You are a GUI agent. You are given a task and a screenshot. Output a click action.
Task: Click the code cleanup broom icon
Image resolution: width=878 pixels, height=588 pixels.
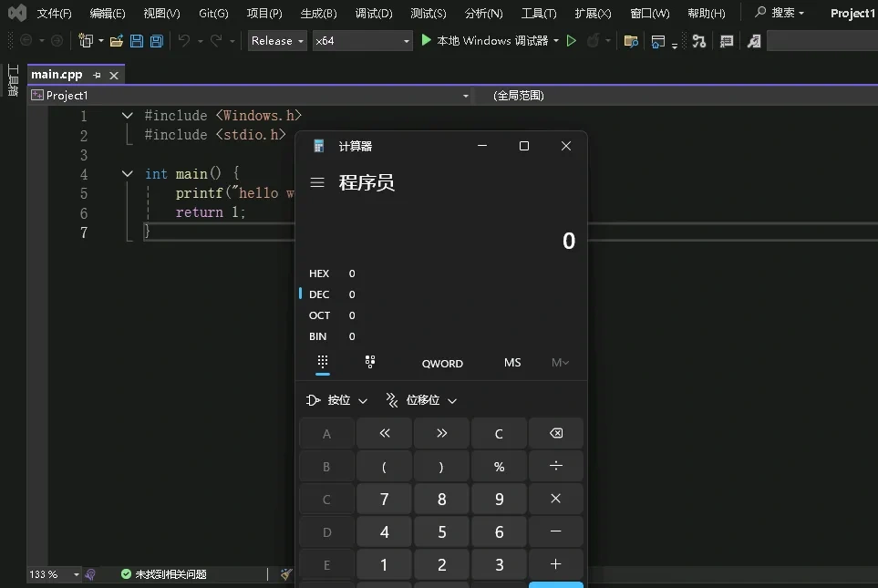(x=286, y=574)
